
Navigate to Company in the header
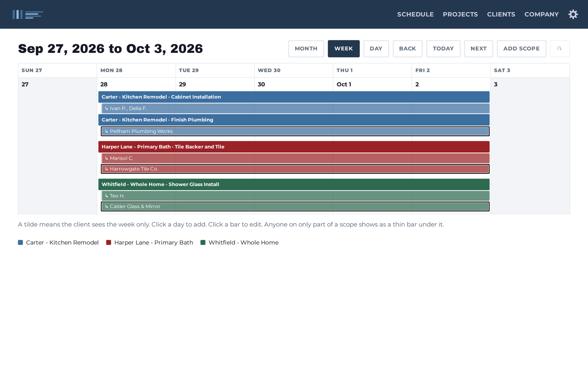click(541, 15)
